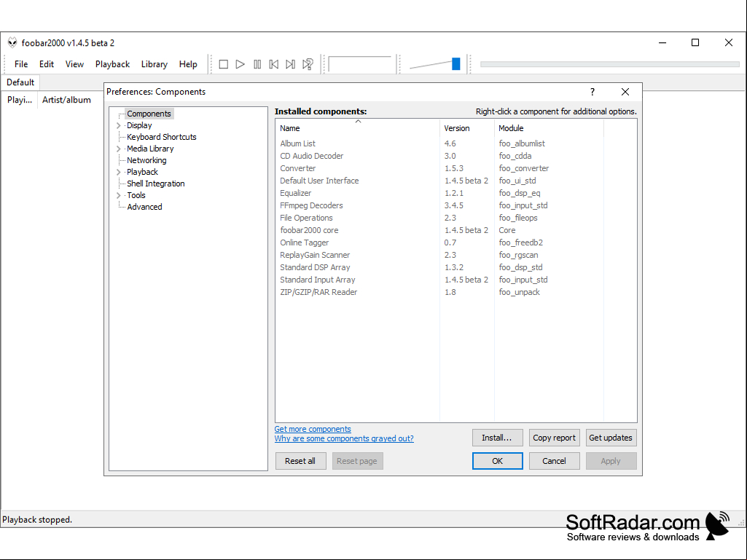This screenshot has width=747, height=560.
Task: Select the Standard Input Array component
Action: coord(456,280)
